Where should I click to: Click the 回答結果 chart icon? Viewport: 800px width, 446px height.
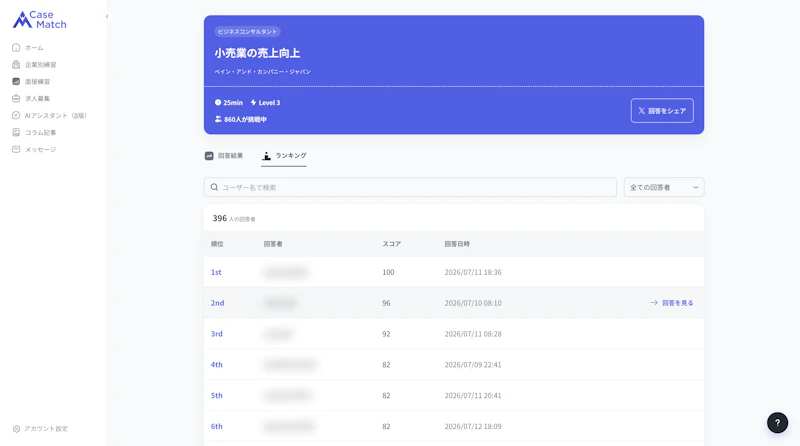pos(209,156)
